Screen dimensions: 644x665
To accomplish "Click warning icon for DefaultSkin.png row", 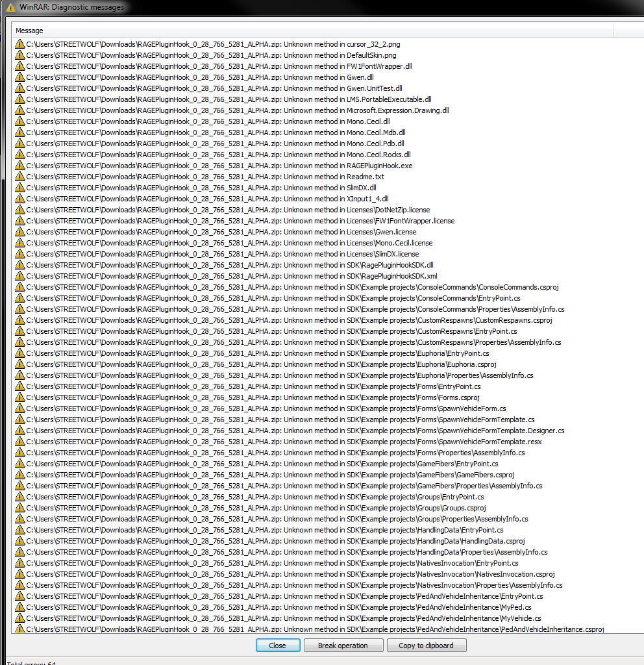I will (x=19, y=55).
